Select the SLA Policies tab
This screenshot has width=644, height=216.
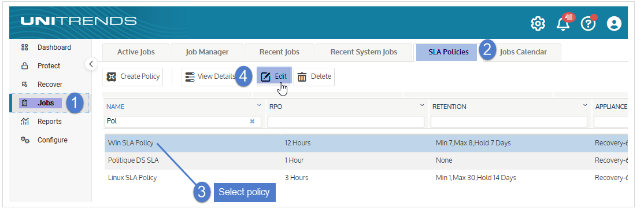[x=449, y=52]
